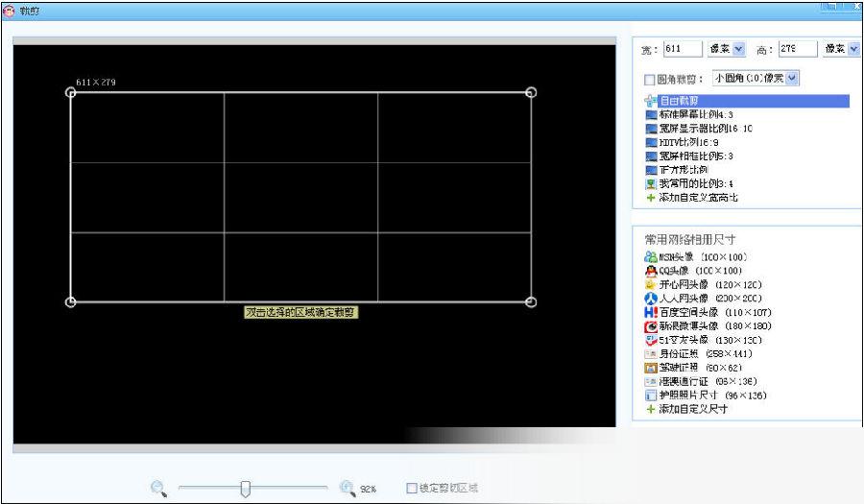The width and height of the screenshot is (864, 504).
Task: Select the 身份证照 ID photo icon
Action: click(651, 353)
